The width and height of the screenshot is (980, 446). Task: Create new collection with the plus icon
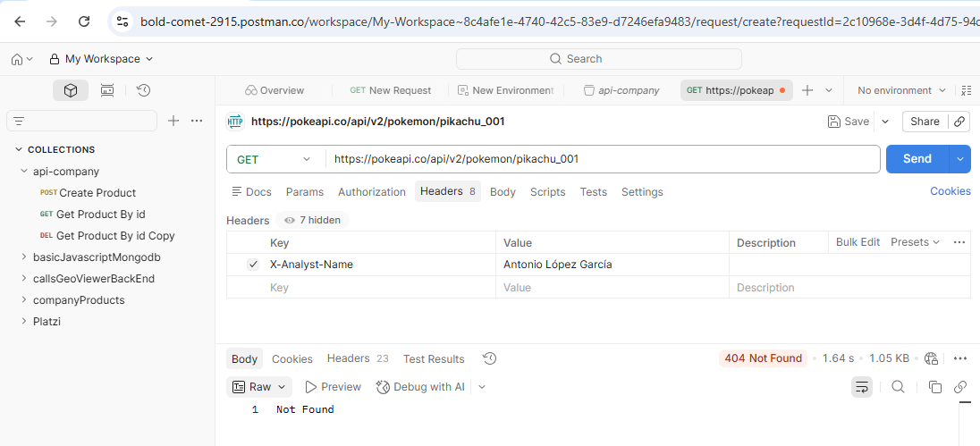pos(173,121)
